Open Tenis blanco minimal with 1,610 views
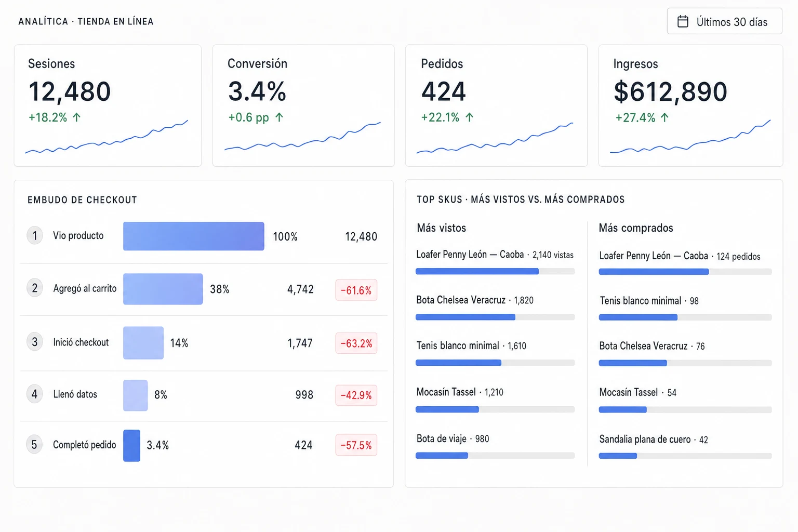 (471, 346)
